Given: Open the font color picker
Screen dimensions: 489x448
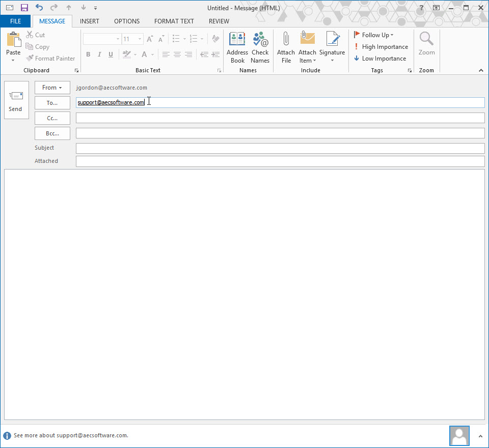Looking at the screenshot, I should tap(152, 54).
